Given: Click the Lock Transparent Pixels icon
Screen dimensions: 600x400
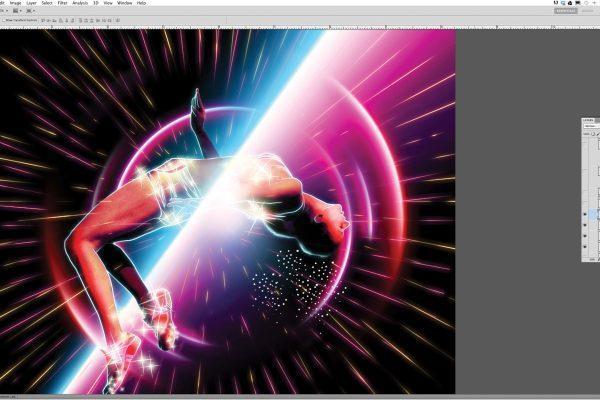Looking at the screenshot, I should pos(593,134).
